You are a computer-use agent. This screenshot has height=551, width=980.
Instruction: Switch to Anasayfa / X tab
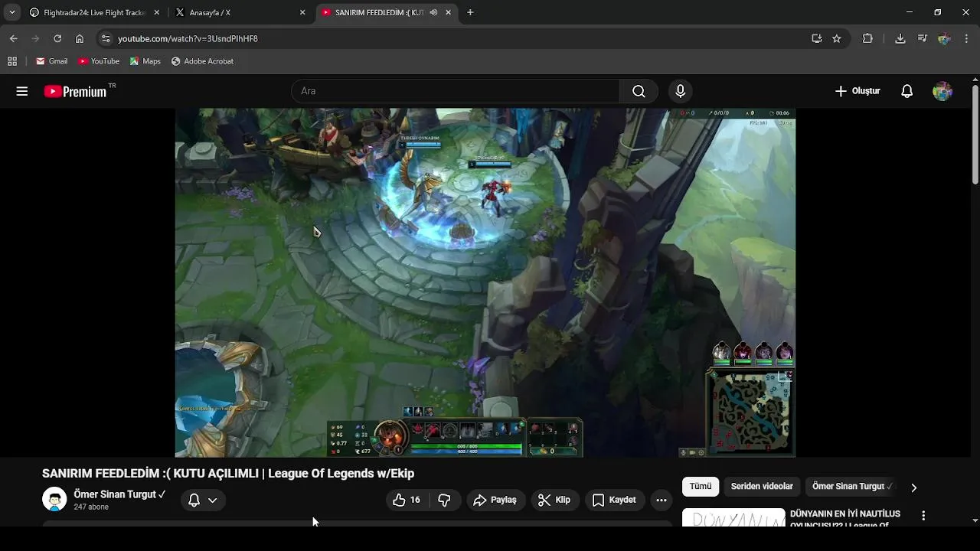tap(239, 12)
